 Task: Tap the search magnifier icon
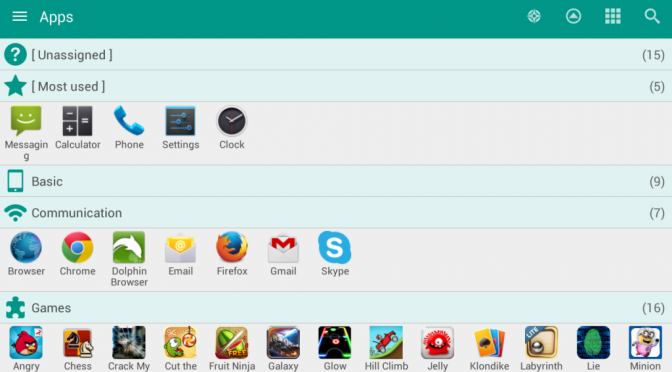(652, 17)
